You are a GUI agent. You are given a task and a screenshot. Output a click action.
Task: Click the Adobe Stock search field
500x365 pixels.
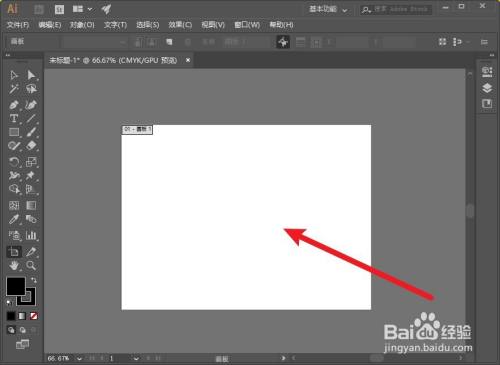396,9
